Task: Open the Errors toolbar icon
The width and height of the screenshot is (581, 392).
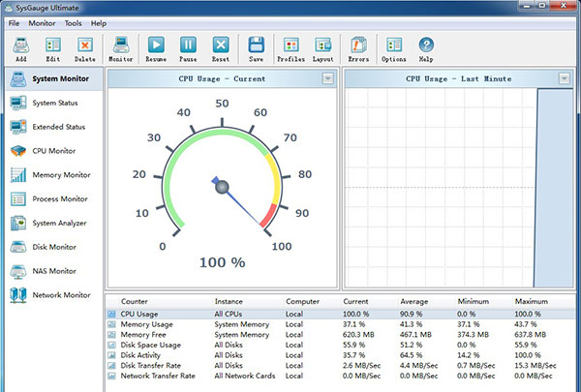Action: click(358, 45)
